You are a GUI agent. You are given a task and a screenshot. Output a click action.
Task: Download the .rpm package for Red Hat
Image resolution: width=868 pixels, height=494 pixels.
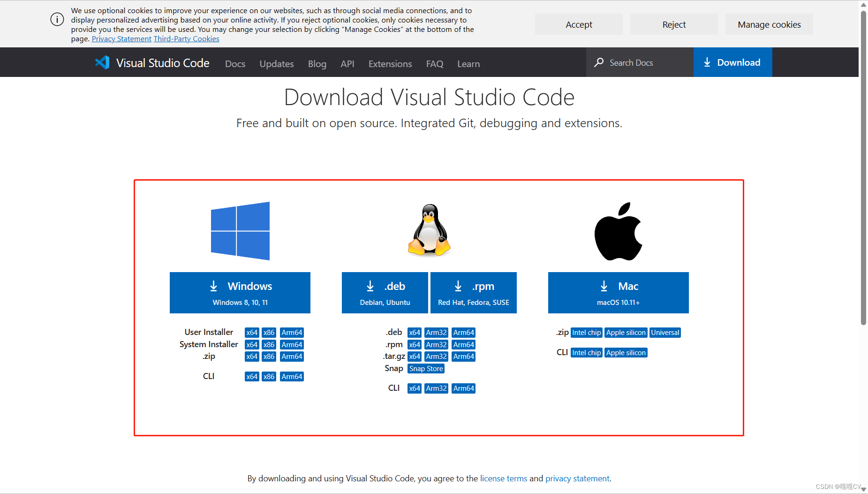(474, 293)
